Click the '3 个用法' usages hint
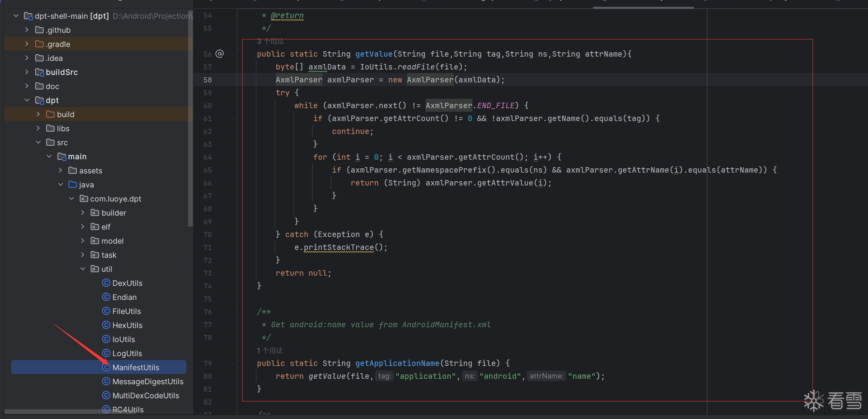 pyautogui.click(x=270, y=41)
